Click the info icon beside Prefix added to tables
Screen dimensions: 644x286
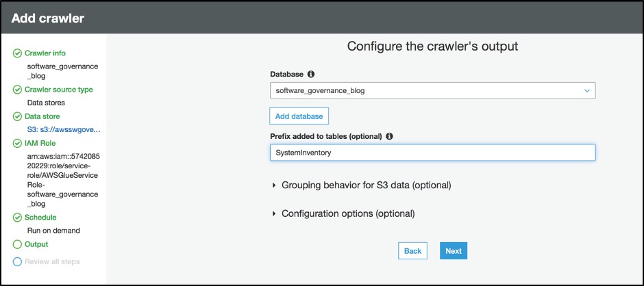point(389,136)
